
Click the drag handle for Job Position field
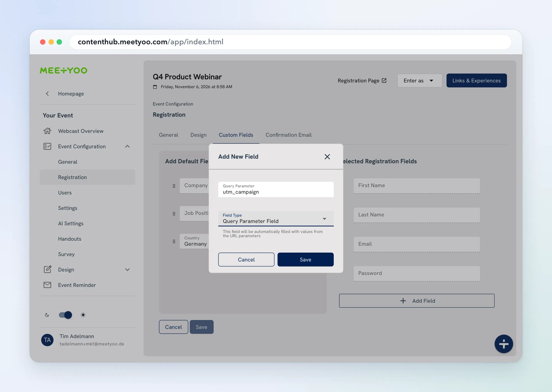(174, 214)
